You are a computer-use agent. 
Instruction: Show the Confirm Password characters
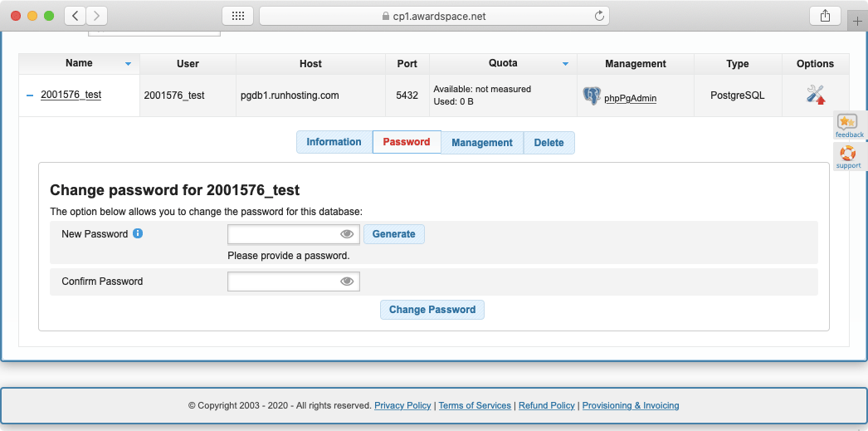click(348, 282)
